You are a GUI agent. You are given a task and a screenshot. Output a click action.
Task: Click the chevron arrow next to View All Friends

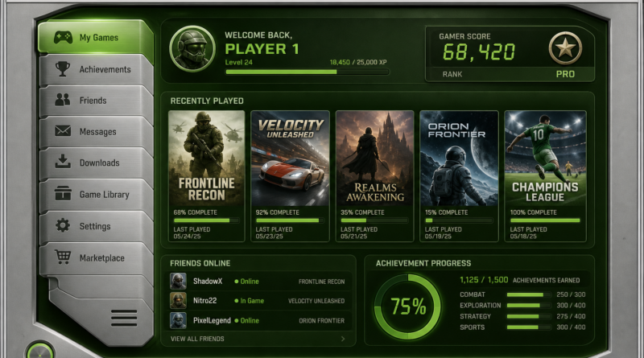coord(343,339)
